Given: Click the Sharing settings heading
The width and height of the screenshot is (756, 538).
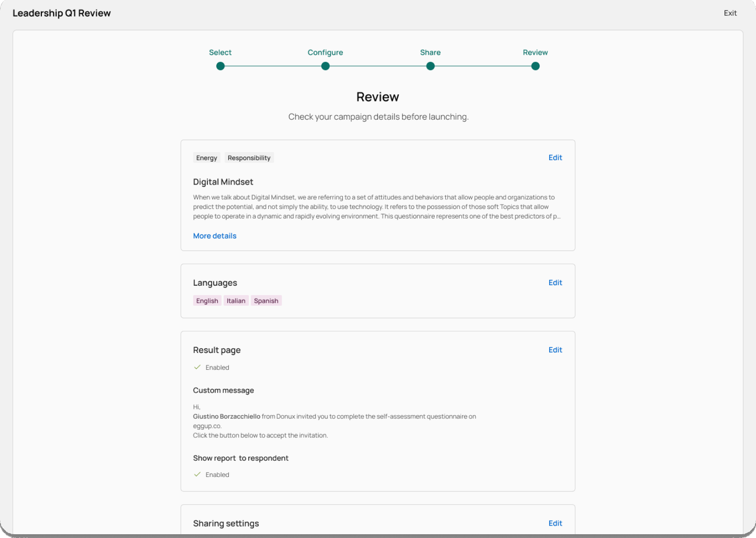Looking at the screenshot, I should pos(226,524).
